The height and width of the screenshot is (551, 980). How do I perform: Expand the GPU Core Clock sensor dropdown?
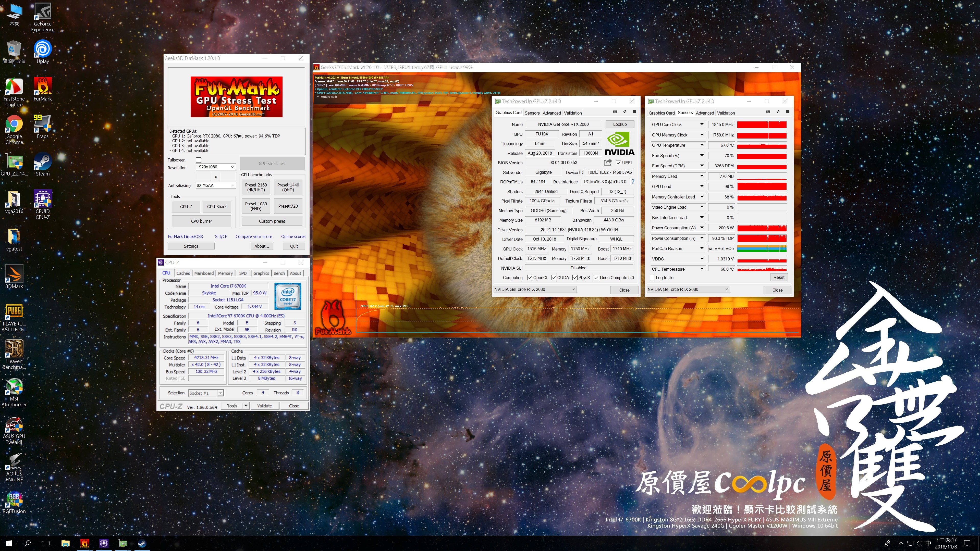[702, 124]
